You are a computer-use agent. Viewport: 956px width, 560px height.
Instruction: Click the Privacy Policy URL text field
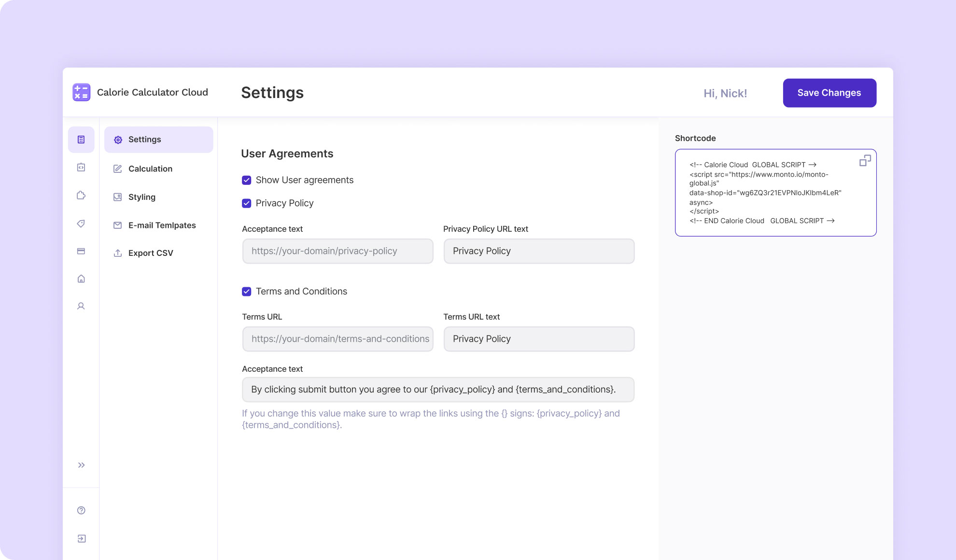(x=539, y=251)
